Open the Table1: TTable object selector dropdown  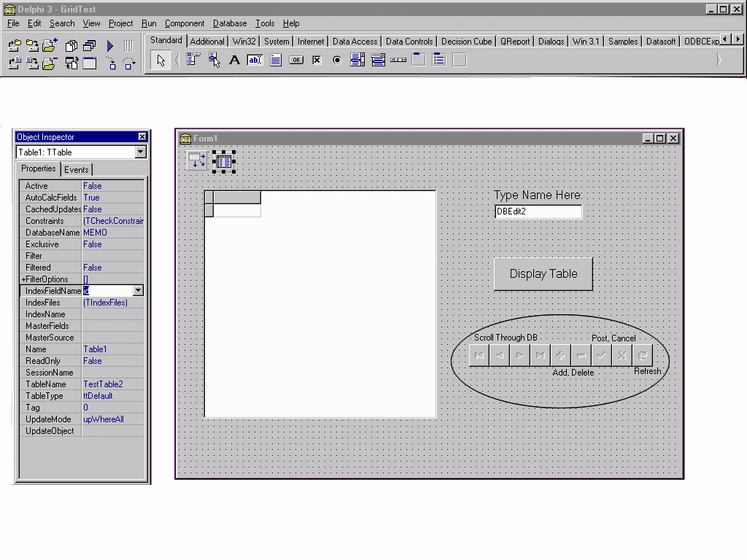[140, 152]
